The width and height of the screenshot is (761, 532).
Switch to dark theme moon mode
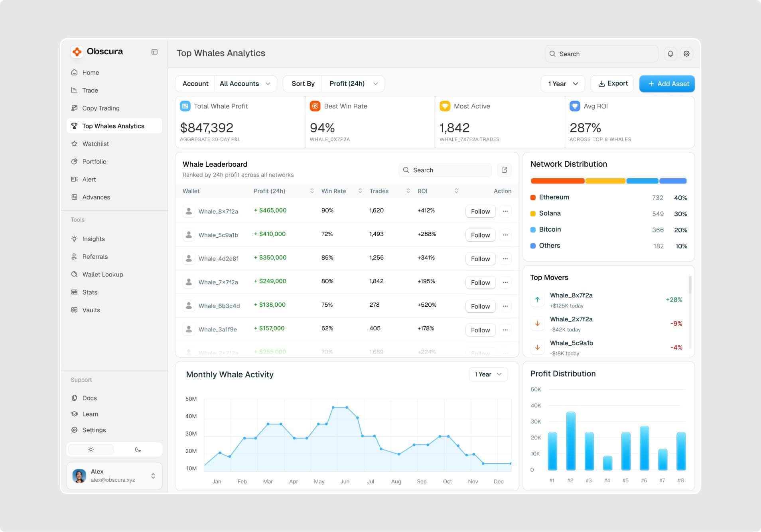[x=138, y=449]
